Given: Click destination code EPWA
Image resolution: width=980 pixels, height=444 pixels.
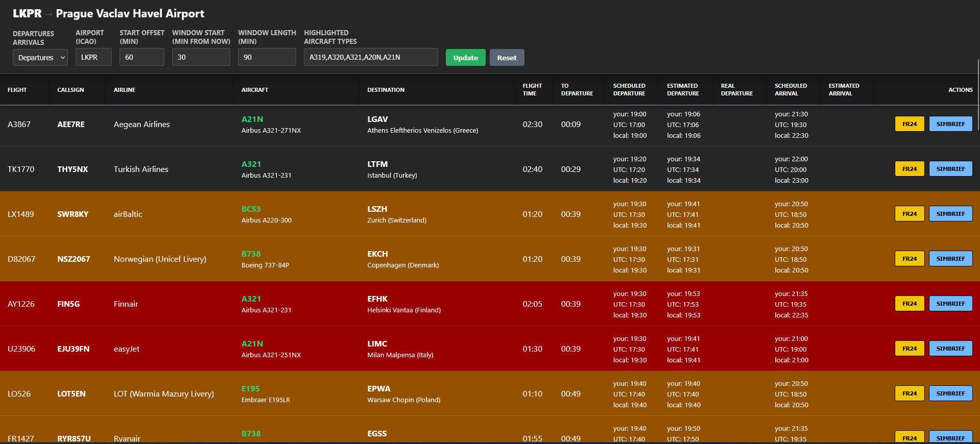Looking at the screenshot, I should 378,388.
